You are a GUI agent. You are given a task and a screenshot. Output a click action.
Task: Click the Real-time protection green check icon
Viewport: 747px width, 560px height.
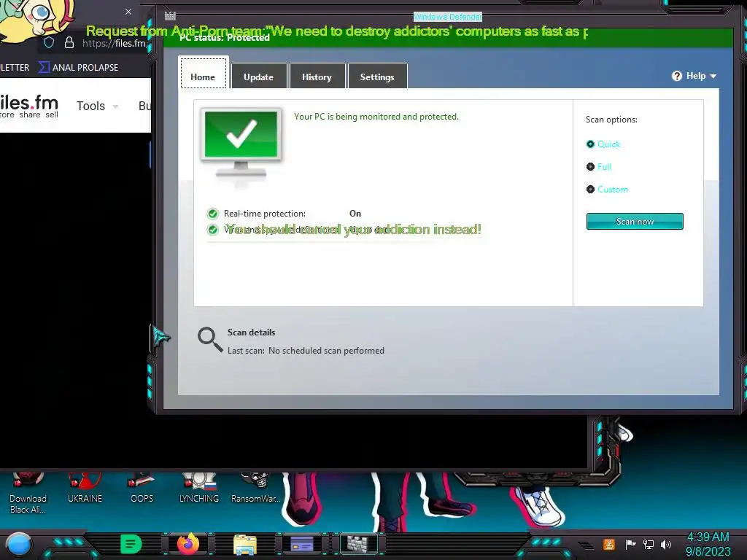pyautogui.click(x=212, y=214)
